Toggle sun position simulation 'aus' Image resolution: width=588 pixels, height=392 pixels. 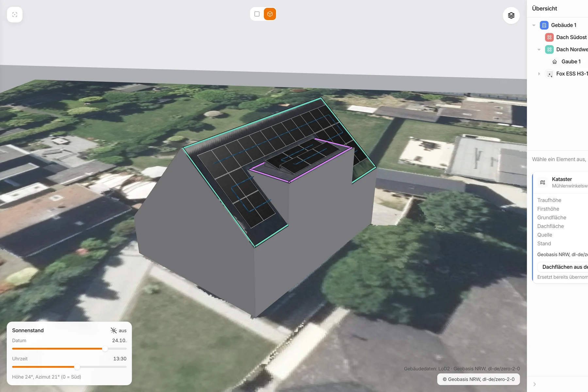[118, 330]
